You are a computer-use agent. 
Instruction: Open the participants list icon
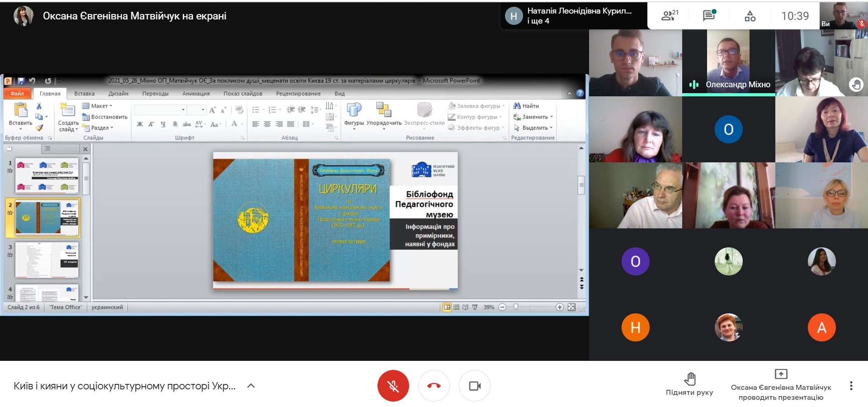[669, 16]
